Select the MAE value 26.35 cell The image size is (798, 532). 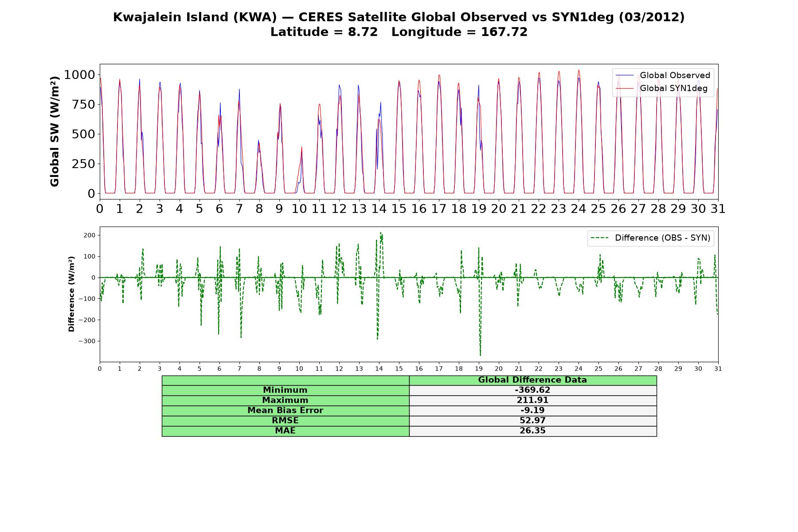click(x=532, y=431)
